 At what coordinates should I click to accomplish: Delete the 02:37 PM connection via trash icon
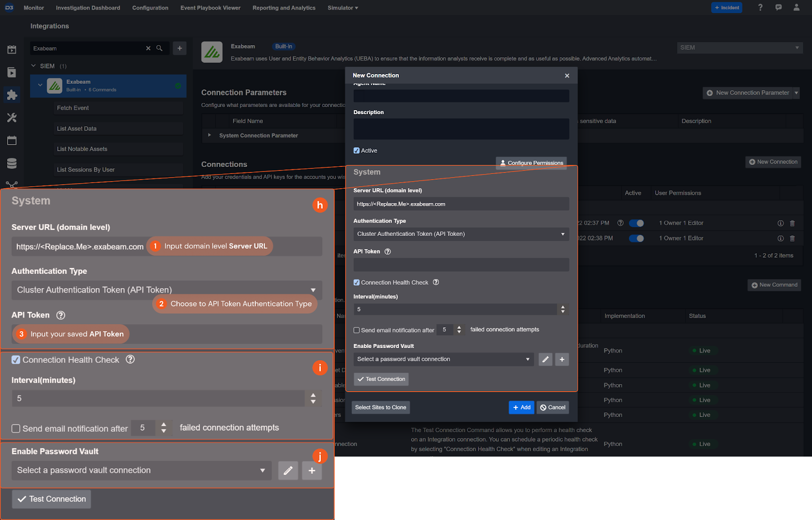[792, 223]
